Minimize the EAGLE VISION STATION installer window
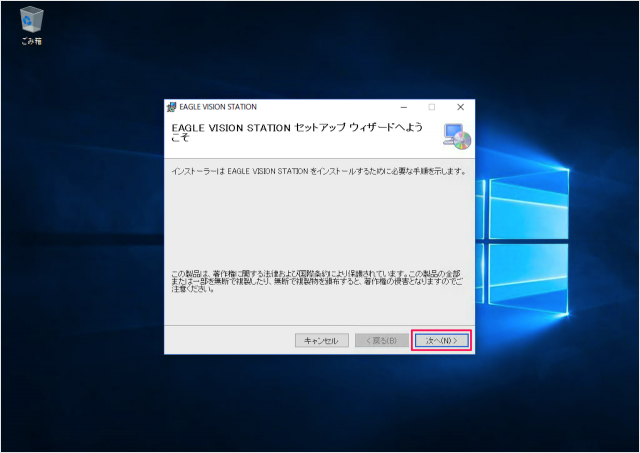 point(404,107)
